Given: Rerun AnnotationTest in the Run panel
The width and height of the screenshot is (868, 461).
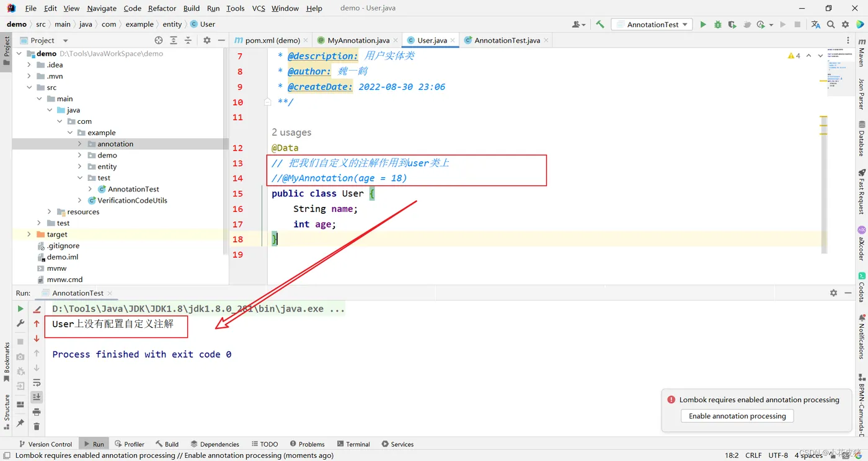Looking at the screenshot, I should click(20, 309).
